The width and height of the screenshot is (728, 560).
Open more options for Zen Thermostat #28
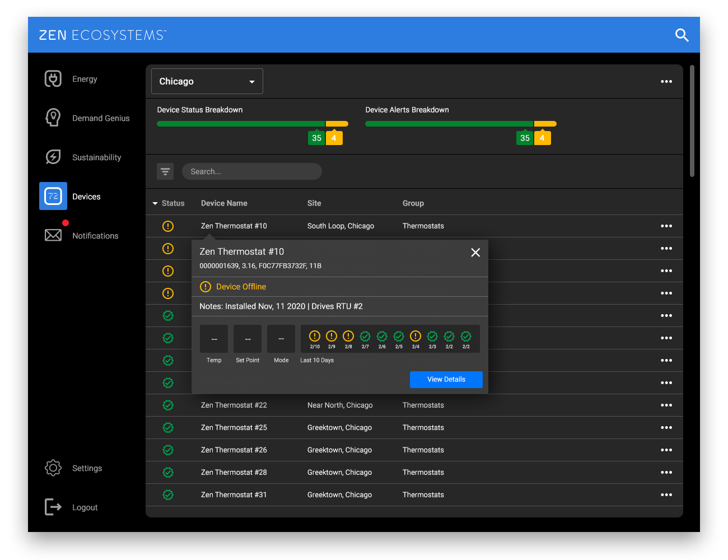tap(666, 473)
